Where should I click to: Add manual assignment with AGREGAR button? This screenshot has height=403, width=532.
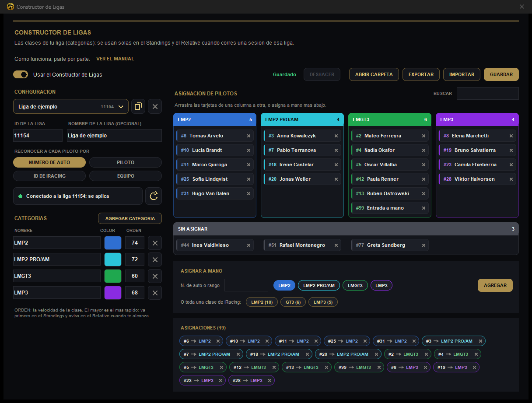(x=495, y=285)
